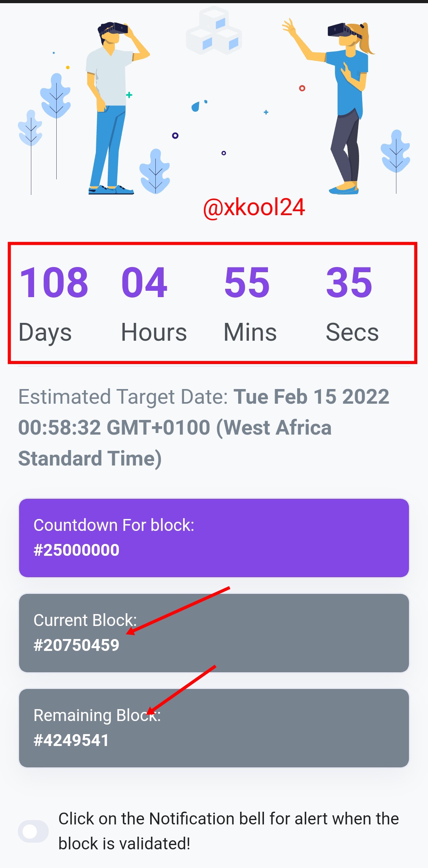Click the notification bell alert instruction text
Viewport: 428px width, 868px height.
(228, 831)
